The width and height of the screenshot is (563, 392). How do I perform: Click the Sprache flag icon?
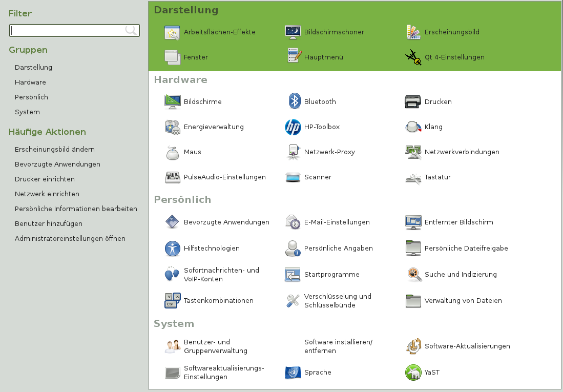pos(293,373)
